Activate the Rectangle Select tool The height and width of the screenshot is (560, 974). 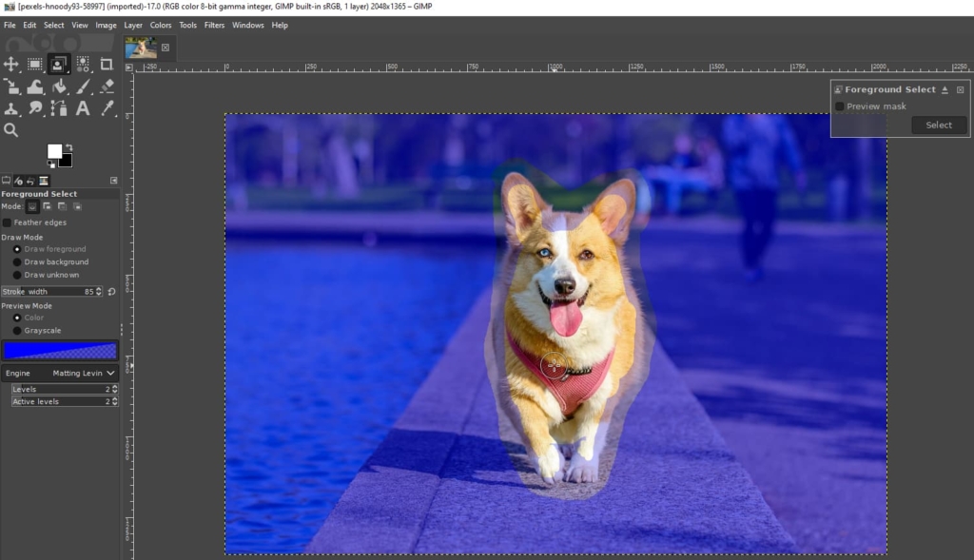(34, 64)
